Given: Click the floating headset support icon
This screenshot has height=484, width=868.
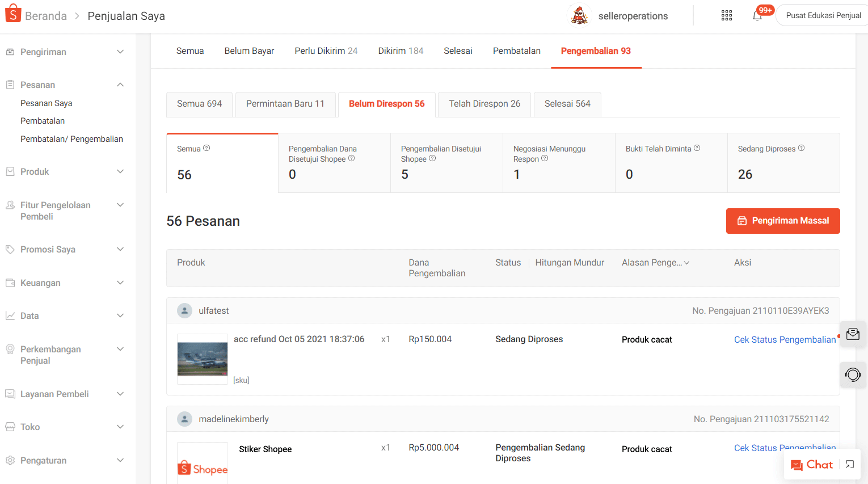Looking at the screenshot, I should coord(853,375).
